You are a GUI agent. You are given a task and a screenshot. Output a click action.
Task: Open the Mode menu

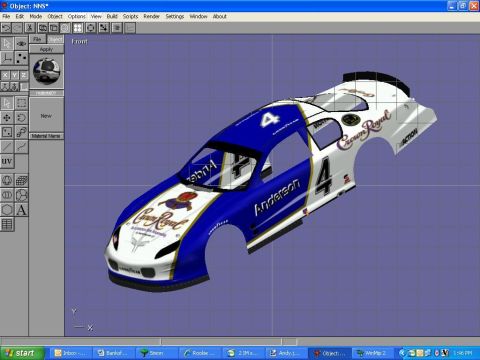36,16
